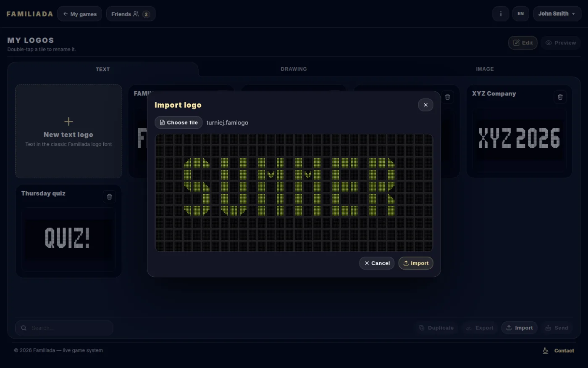Cancel the logo import
The height and width of the screenshot is (368, 588).
pyautogui.click(x=377, y=263)
